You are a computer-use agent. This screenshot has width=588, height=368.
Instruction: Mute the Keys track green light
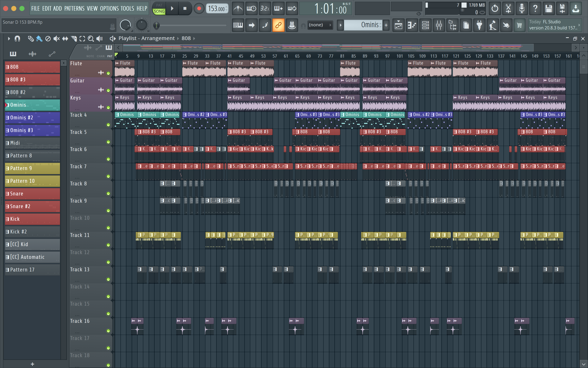(108, 108)
